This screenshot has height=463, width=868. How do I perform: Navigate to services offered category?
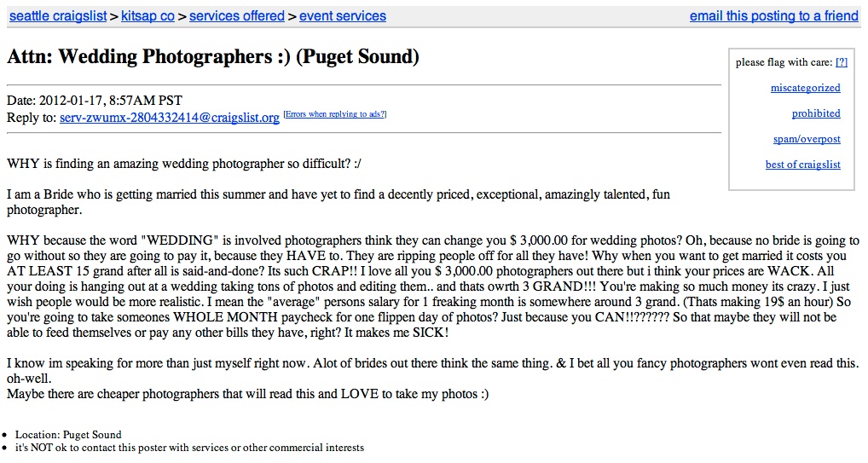(x=236, y=16)
